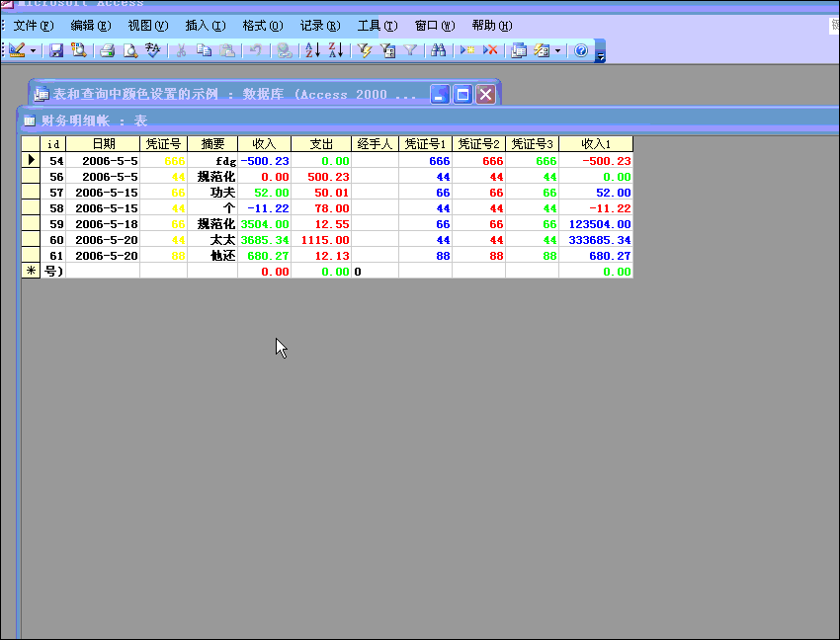
Task: Select the 摘要 column header
Action: coord(212,143)
